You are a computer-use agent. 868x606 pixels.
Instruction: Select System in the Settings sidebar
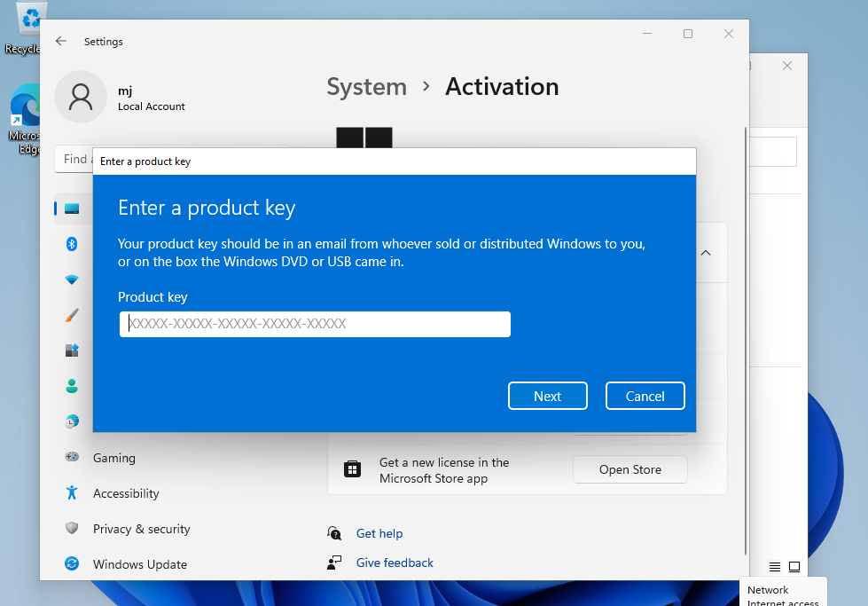tap(72, 207)
